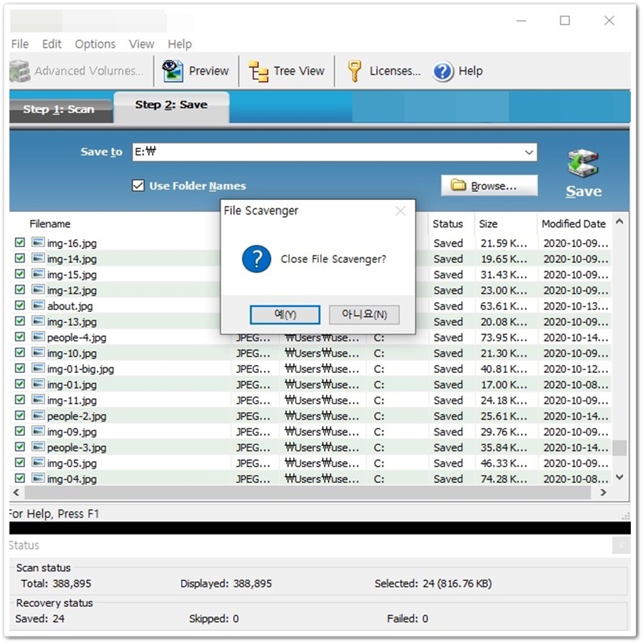Open the Help menu

tap(180, 44)
